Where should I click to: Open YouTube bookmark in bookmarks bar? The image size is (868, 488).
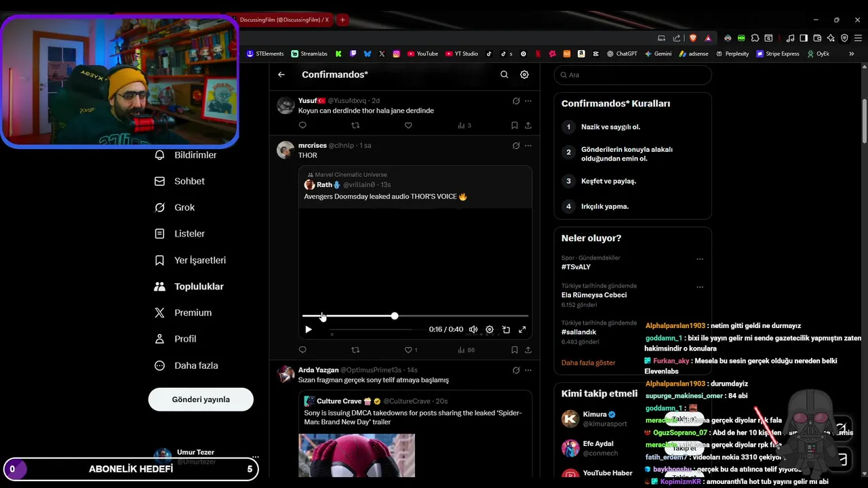coord(422,54)
